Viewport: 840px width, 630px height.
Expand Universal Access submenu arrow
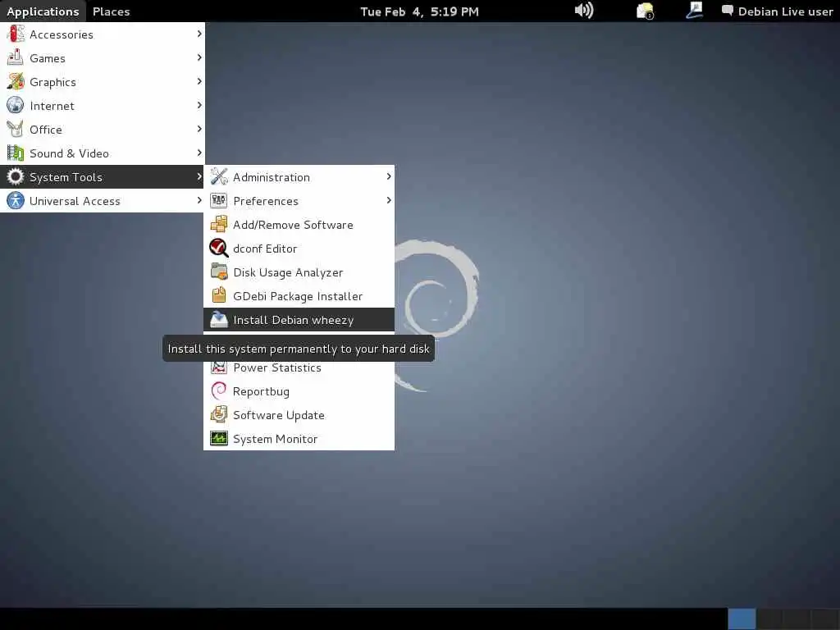(x=199, y=200)
